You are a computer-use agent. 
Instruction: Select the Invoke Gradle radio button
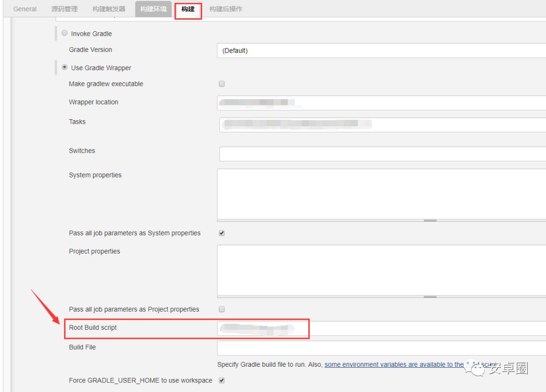tap(64, 33)
